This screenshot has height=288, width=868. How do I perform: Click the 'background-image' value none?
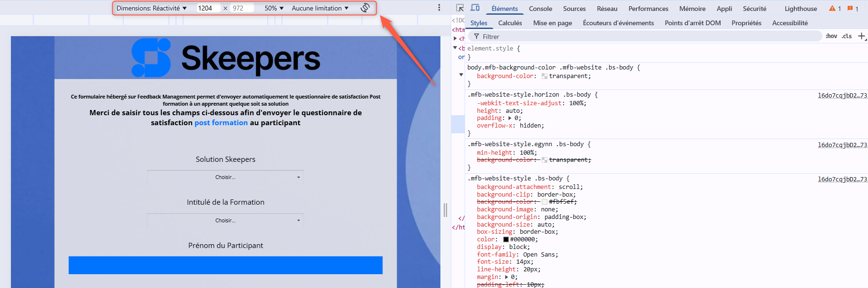[x=548, y=209]
